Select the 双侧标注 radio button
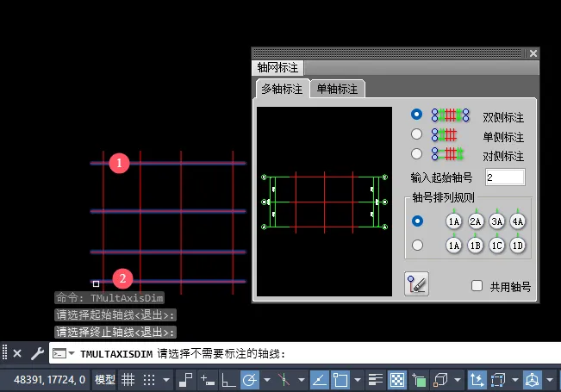Screen dimensions: 561x392 416,115
